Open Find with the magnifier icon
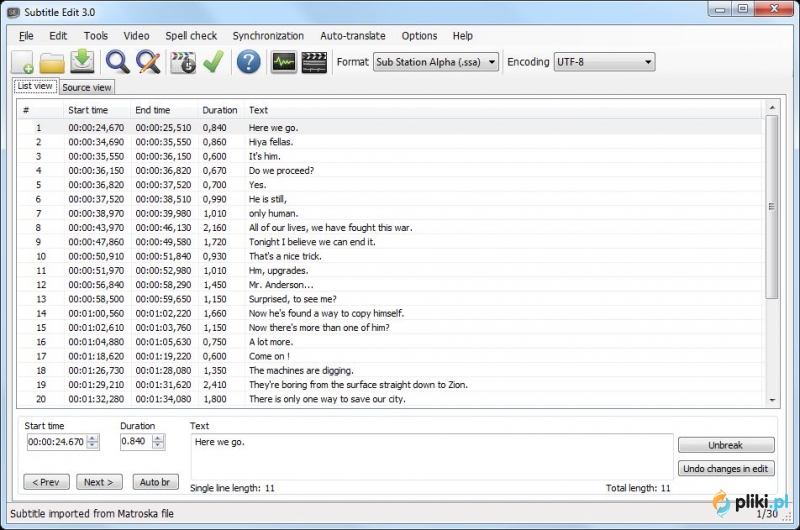 pyautogui.click(x=117, y=62)
